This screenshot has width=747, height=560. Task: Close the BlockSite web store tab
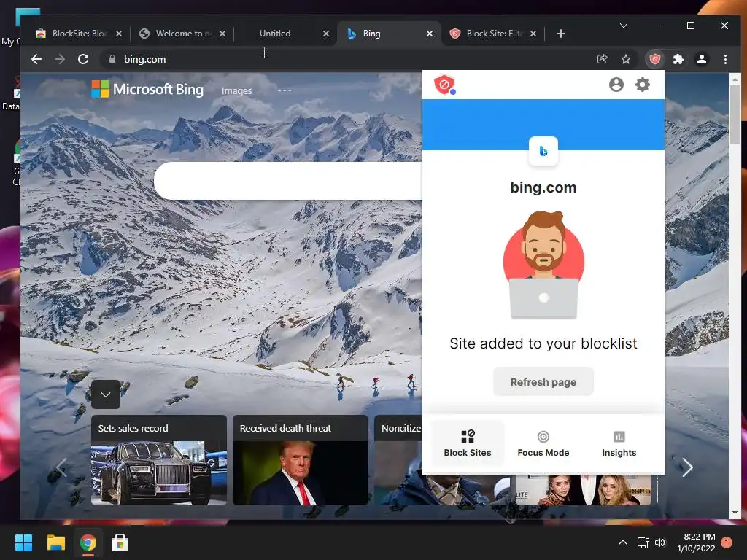(x=119, y=34)
